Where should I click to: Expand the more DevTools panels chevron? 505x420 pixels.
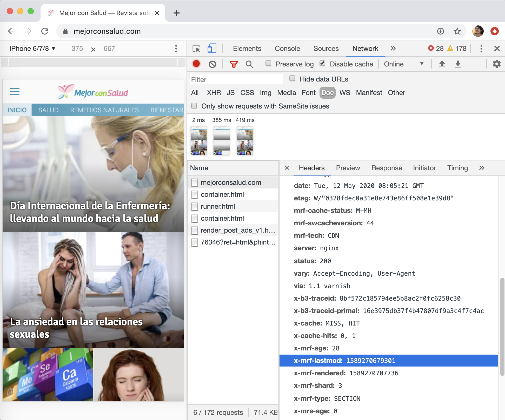pos(392,48)
